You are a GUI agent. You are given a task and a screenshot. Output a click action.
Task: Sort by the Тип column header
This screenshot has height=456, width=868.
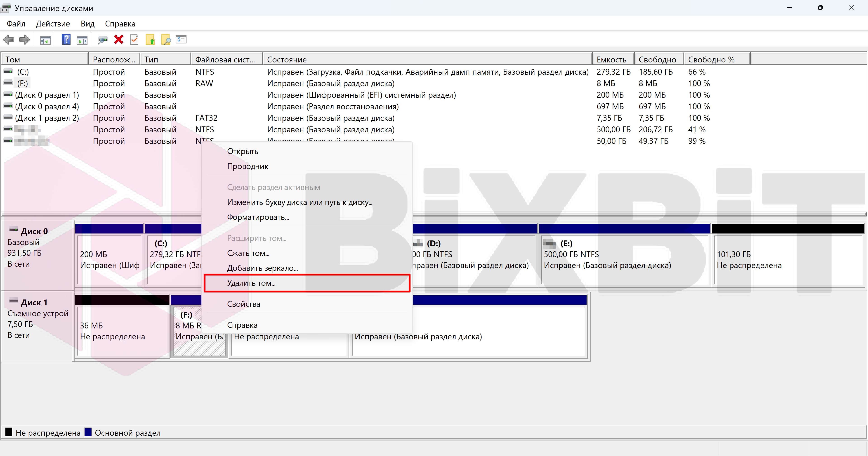pos(165,59)
